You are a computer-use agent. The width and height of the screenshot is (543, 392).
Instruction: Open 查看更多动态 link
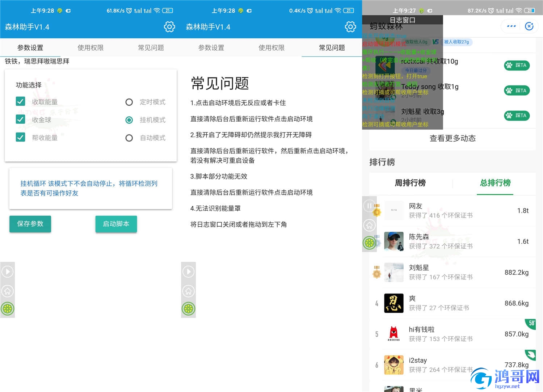tap(452, 138)
